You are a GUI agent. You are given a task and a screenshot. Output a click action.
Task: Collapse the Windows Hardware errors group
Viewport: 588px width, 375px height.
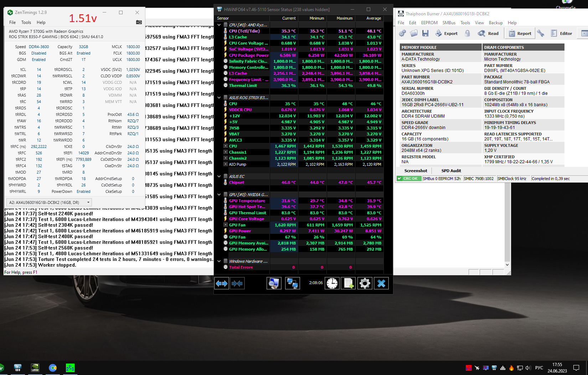coord(219,261)
